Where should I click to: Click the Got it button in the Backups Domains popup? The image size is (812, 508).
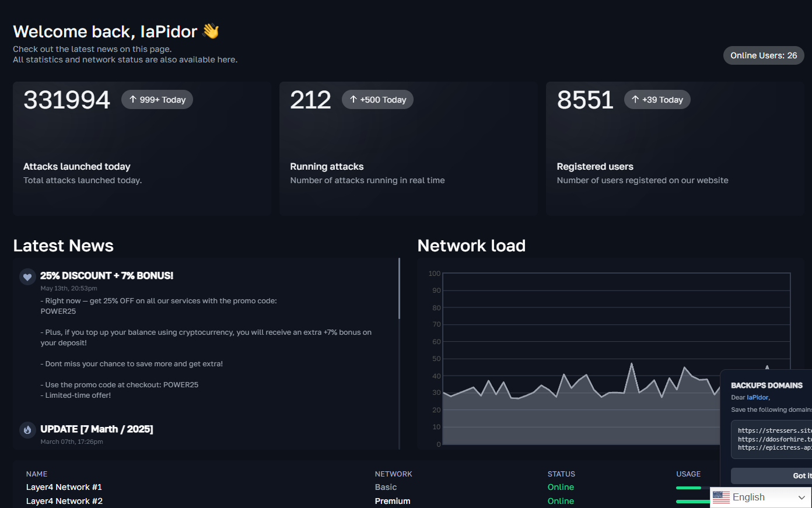click(805, 475)
